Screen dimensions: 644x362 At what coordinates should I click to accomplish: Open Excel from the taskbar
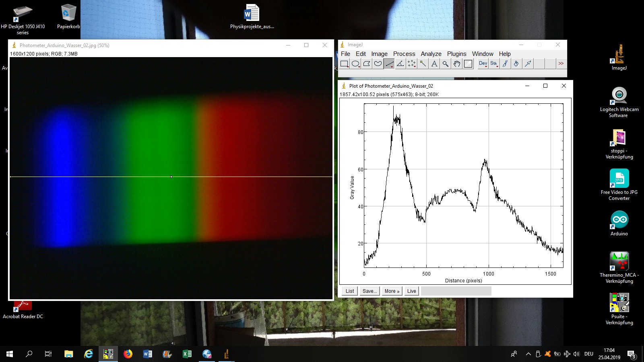(187, 354)
